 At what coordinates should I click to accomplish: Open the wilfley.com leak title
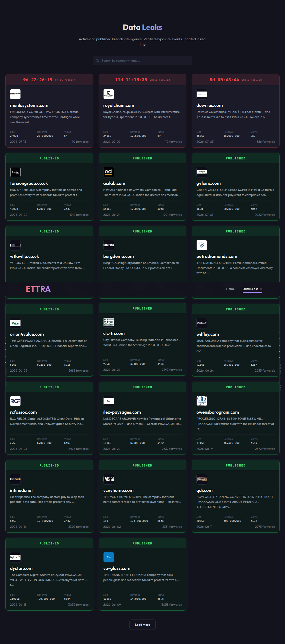point(208,334)
